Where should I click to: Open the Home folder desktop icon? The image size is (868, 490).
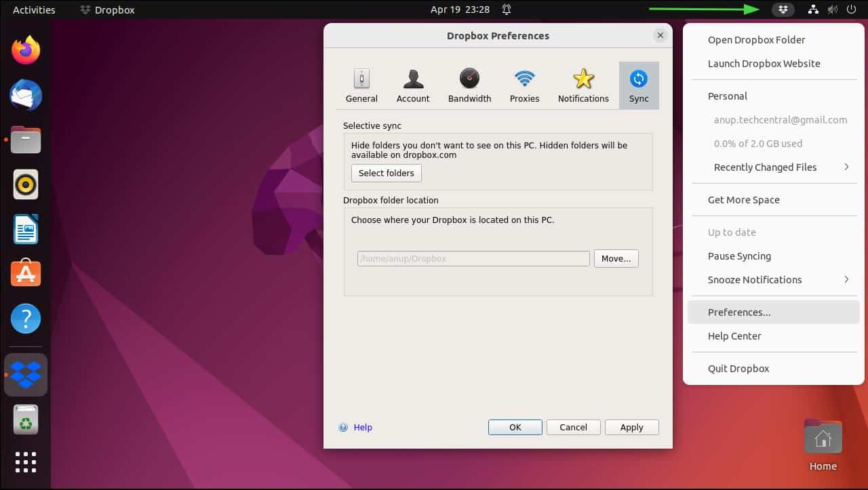click(823, 445)
